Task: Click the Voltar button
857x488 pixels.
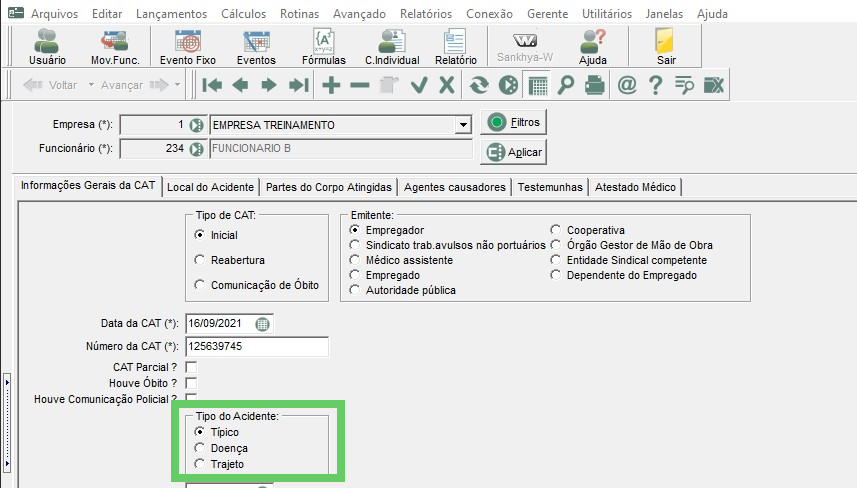Action: [x=51, y=85]
